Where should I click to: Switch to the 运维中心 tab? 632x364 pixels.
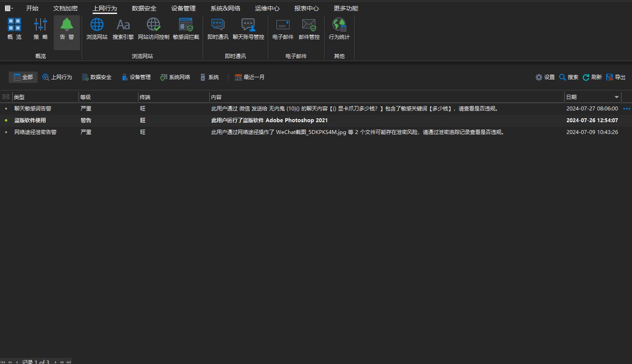pyautogui.click(x=267, y=8)
